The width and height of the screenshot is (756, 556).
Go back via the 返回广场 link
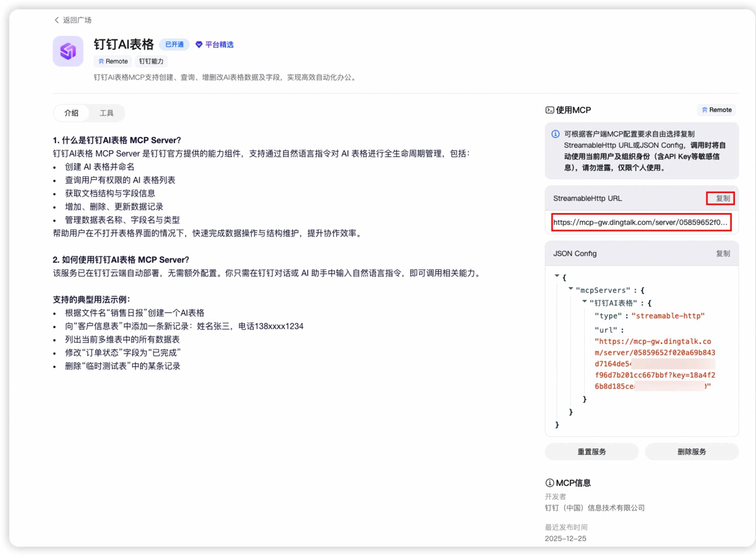point(73,20)
